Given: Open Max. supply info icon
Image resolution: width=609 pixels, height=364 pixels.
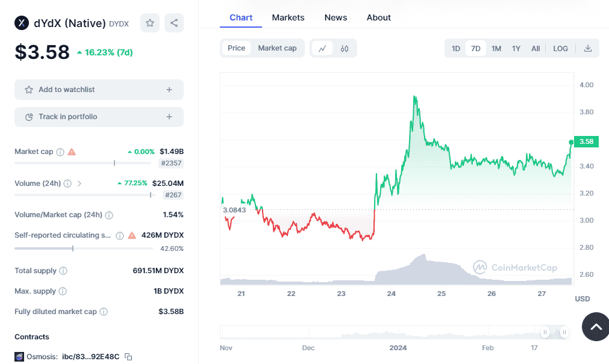Looking at the screenshot, I should point(63,291).
